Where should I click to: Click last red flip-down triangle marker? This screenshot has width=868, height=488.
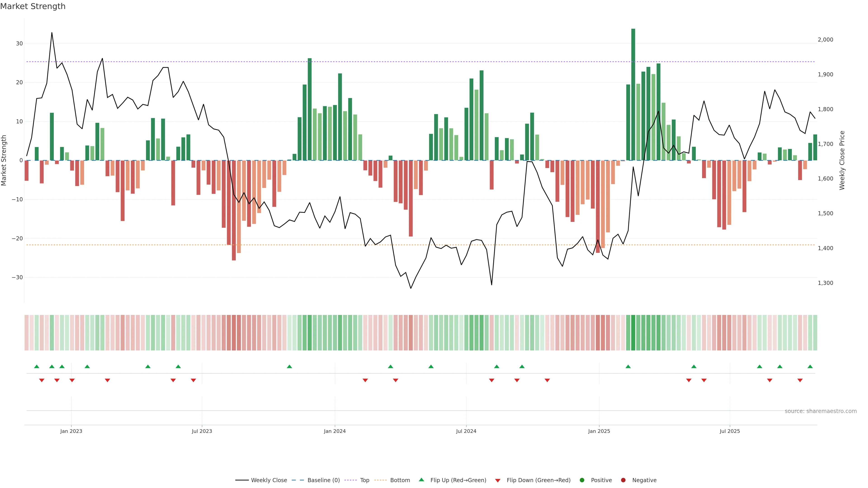click(x=800, y=380)
